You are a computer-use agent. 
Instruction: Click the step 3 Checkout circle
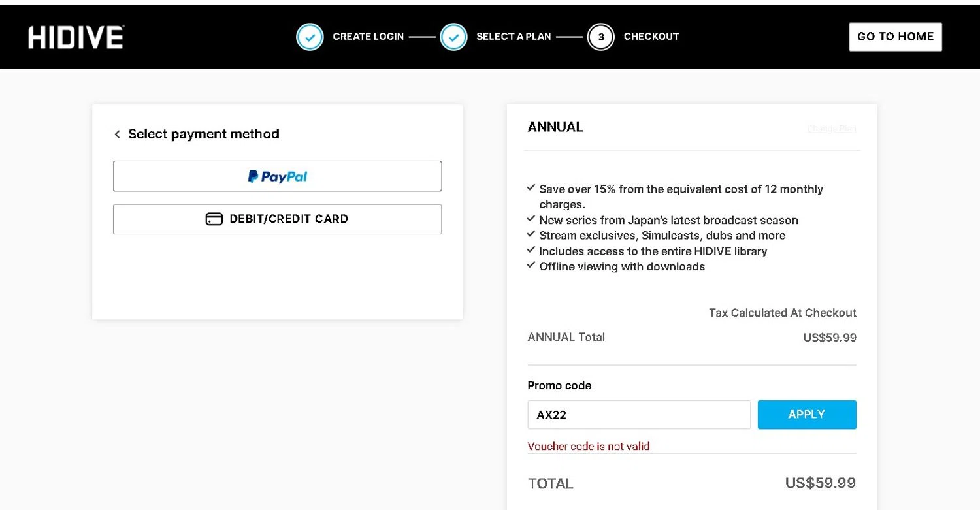[x=600, y=37]
